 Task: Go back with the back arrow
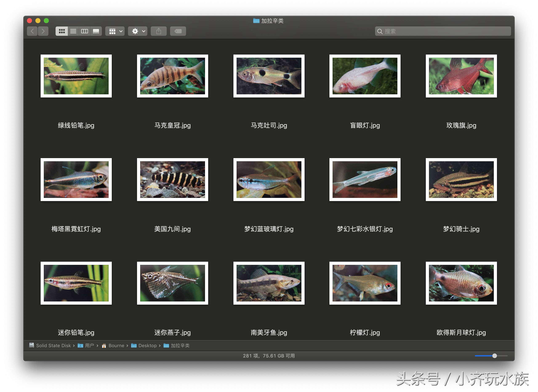click(32, 31)
